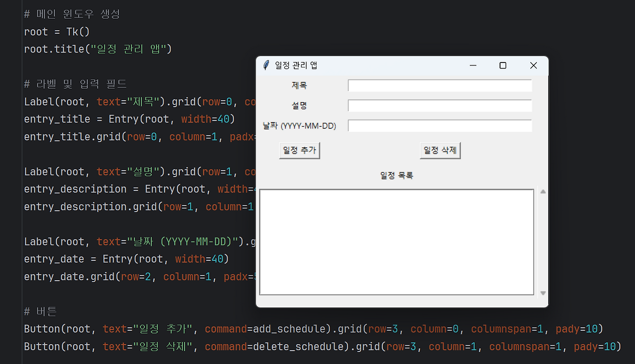Viewport: 635px width, 364px height.
Task: Click the 날짜 (YYYY-MM-DD) input field
Action: point(440,125)
